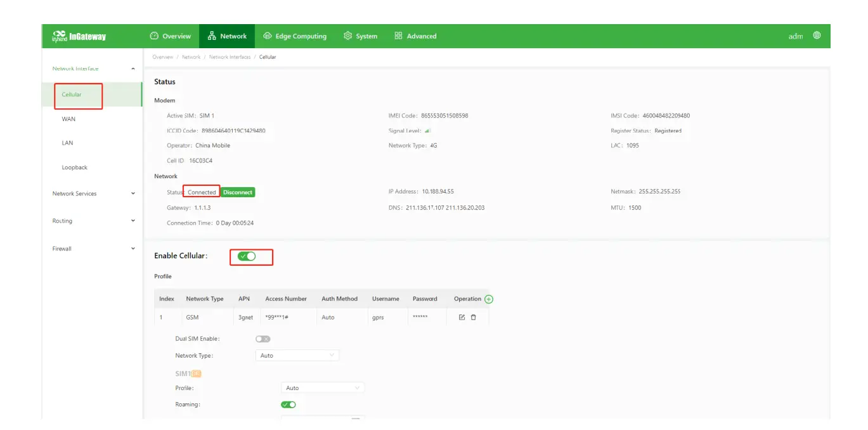Select Cellular in the sidebar
This screenshot has height=430, width=868.
(72, 94)
